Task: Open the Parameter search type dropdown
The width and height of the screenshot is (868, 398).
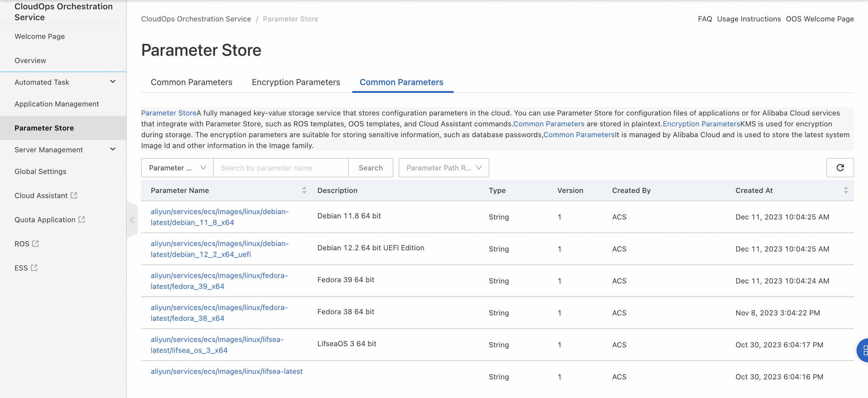Action: pos(177,167)
